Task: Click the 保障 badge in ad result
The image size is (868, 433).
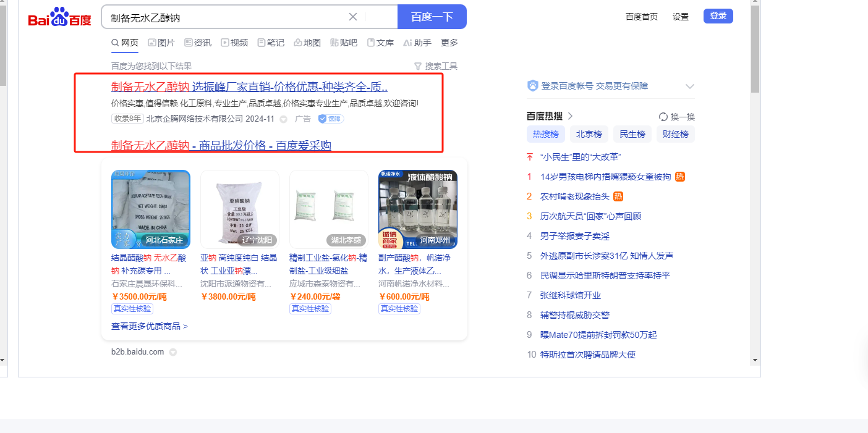Action: click(x=331, y=119)
